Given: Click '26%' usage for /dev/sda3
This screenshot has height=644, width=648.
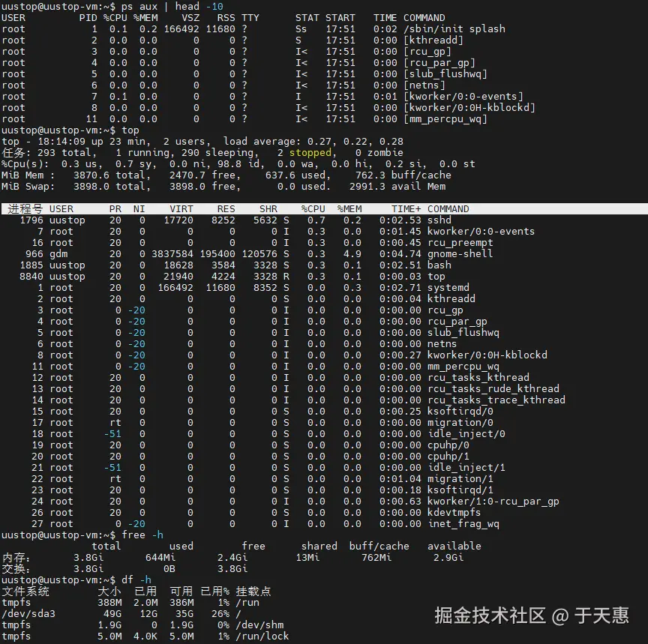Looking at the screenshot, I should [220, 614].
